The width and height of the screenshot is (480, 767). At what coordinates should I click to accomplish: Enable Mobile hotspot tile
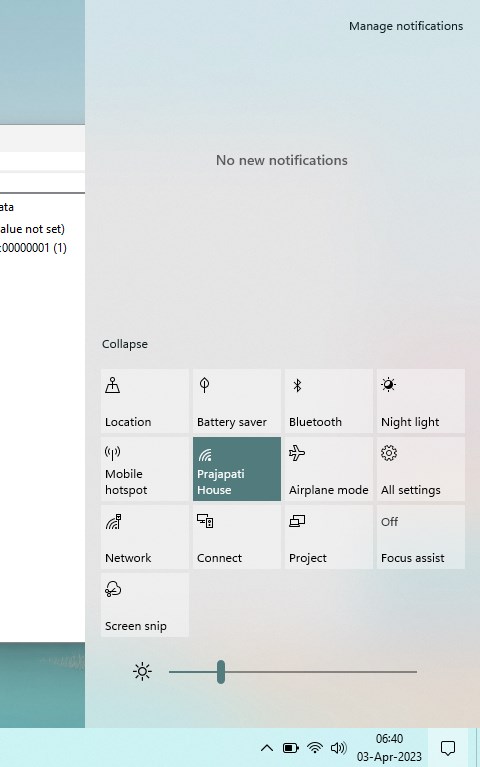(145, 469)
